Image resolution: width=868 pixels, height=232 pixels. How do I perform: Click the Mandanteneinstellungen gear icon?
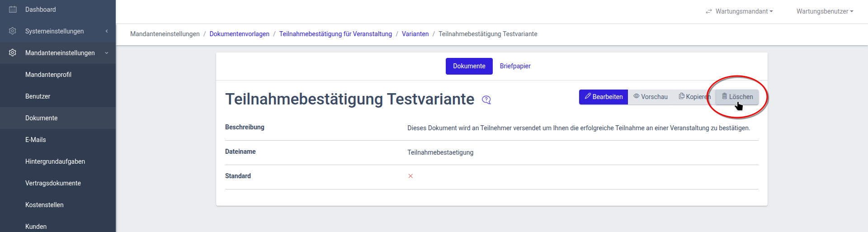pos(13,53)
